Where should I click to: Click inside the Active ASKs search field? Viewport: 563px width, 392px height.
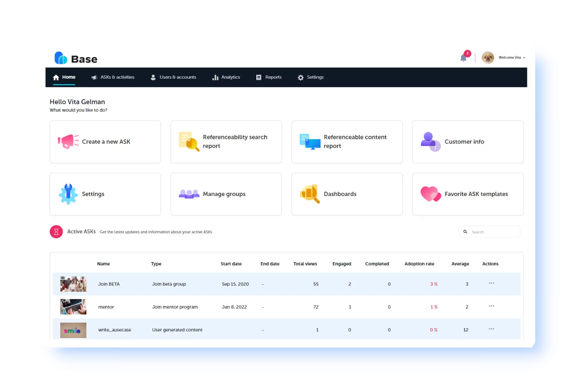pyautogui.click(x=491, y=232)
